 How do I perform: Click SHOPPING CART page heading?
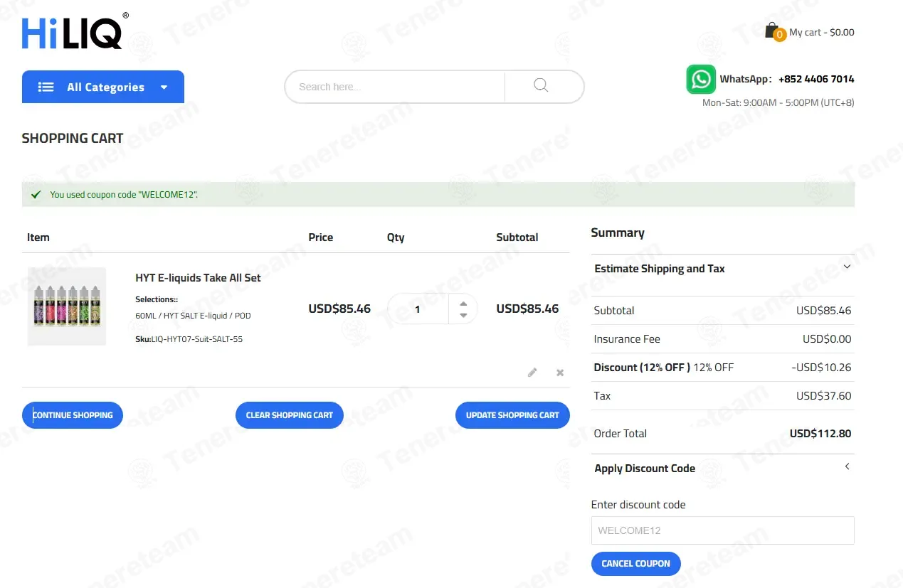[x=73, y=139]
